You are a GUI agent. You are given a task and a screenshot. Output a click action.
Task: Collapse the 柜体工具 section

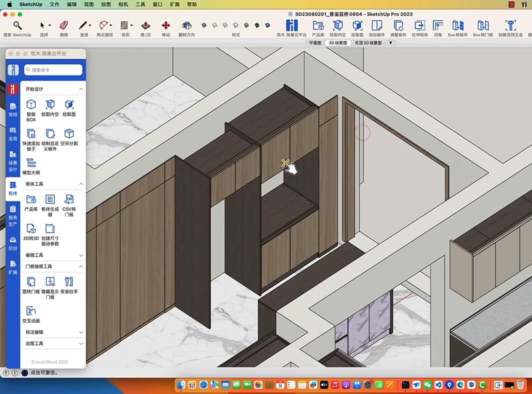81,184
